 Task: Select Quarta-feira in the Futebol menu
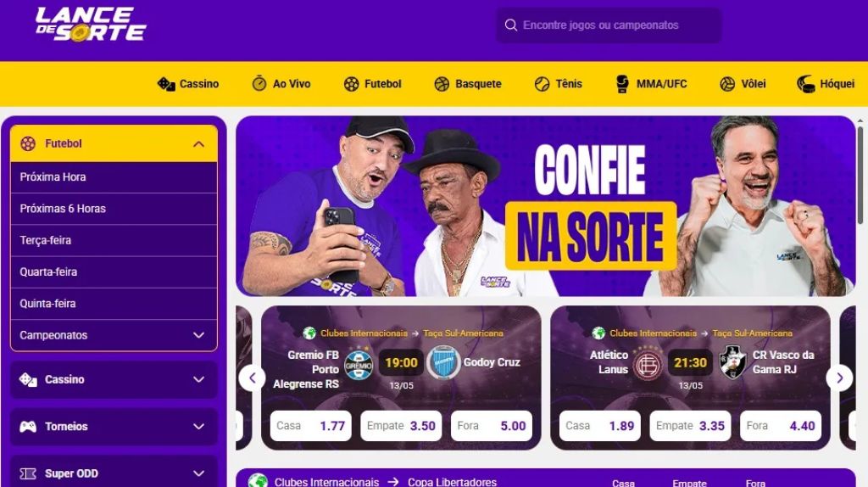click(x=114, y=272)
